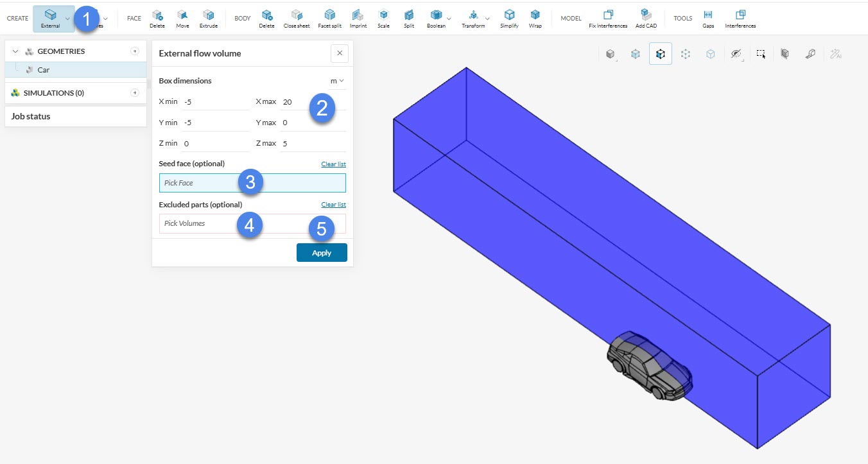This screenshot has width=868, height=464.
Task: Open the Wrap body tool
Action: 535,19
